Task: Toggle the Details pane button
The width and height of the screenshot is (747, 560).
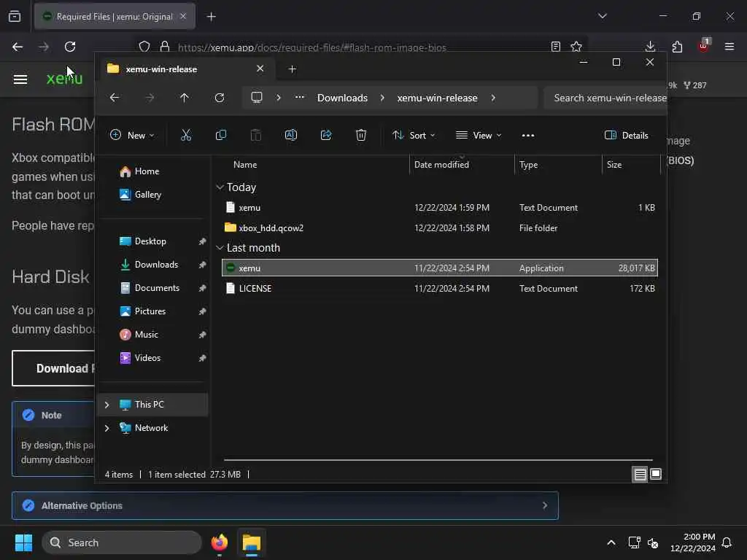Action: [626, 135]
